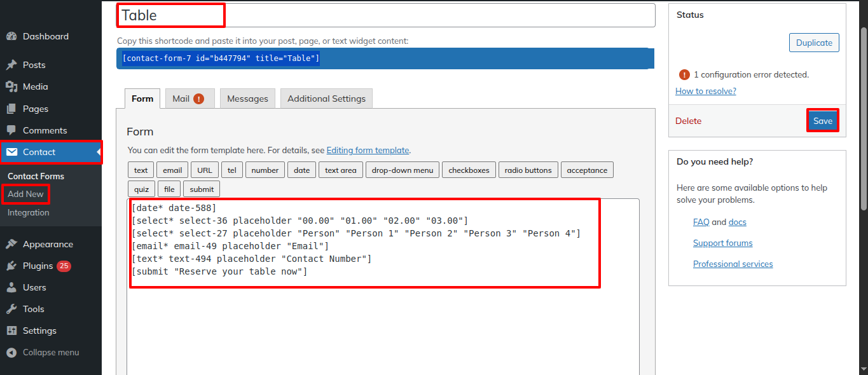Click inside the form template text area
Screen dimensions: 868x375
click(x=383, y=286)
